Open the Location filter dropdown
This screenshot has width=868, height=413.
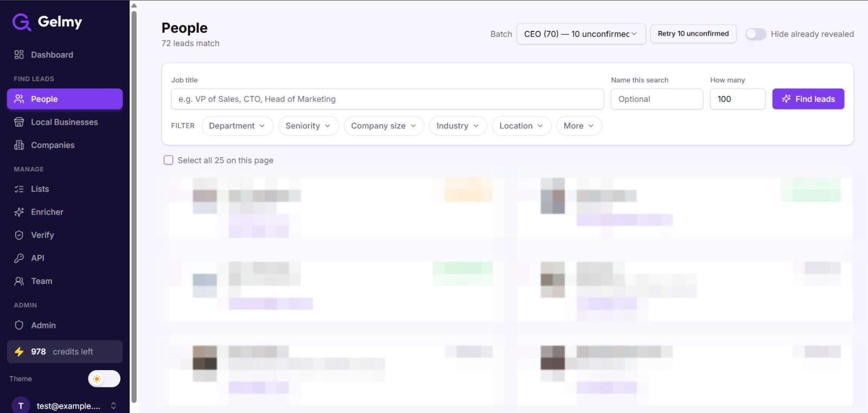(521, 126)
